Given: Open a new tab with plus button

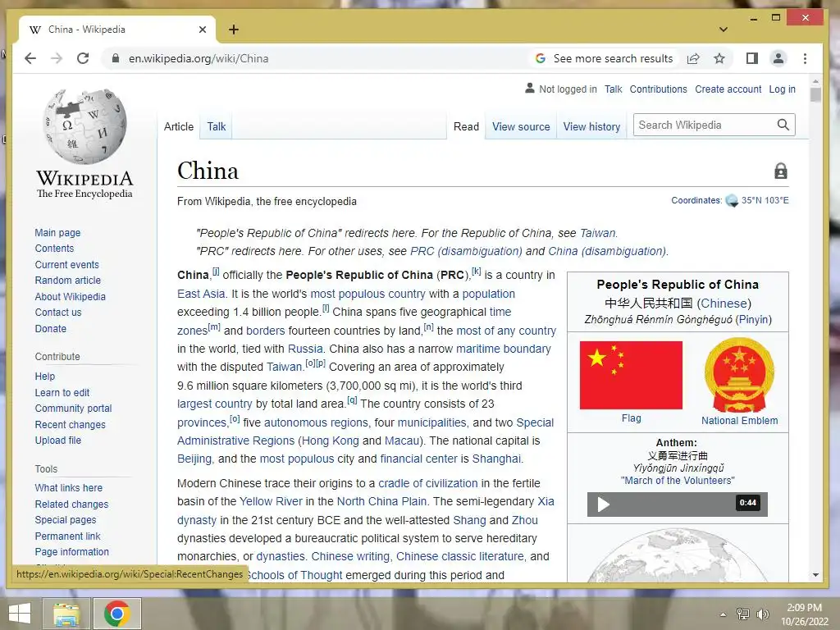Looking at the screenshot, I should 234,30.
